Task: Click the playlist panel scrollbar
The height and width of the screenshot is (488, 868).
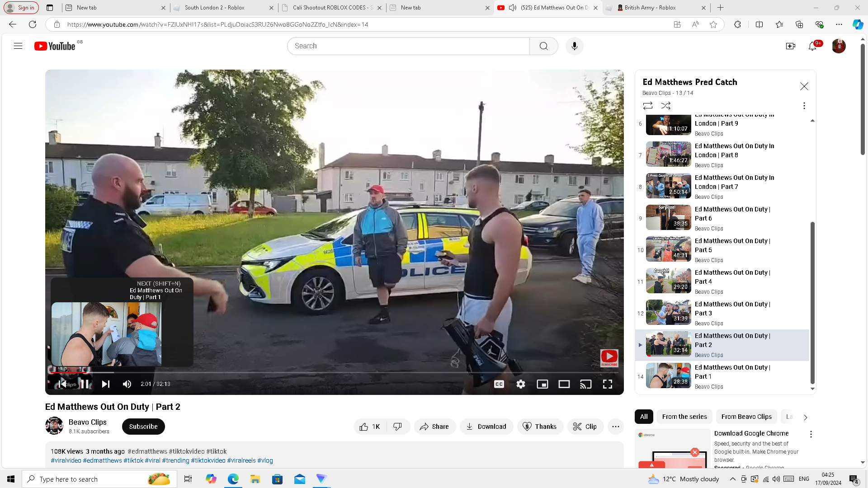Action: click(812, 303)
